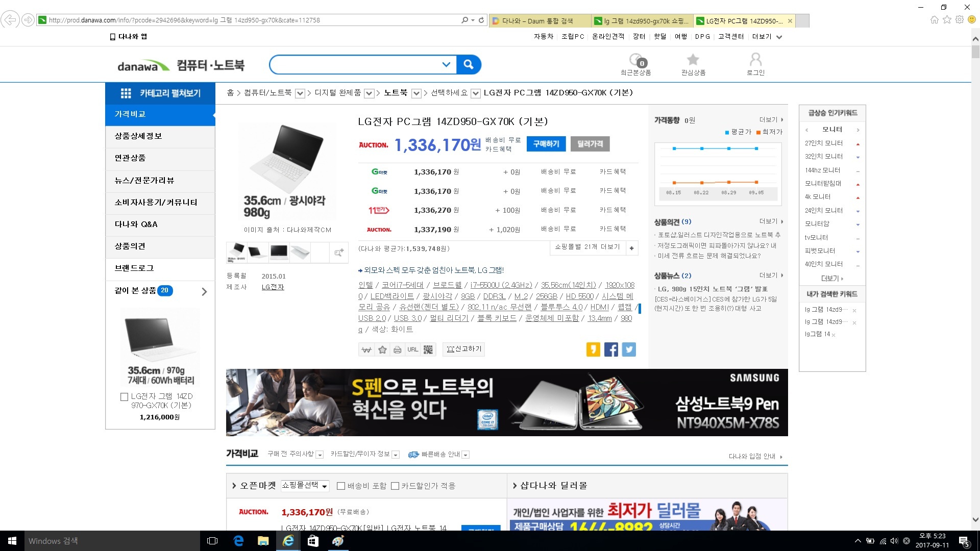Share product to KakaoStory yellow icon

coord(593,349)
